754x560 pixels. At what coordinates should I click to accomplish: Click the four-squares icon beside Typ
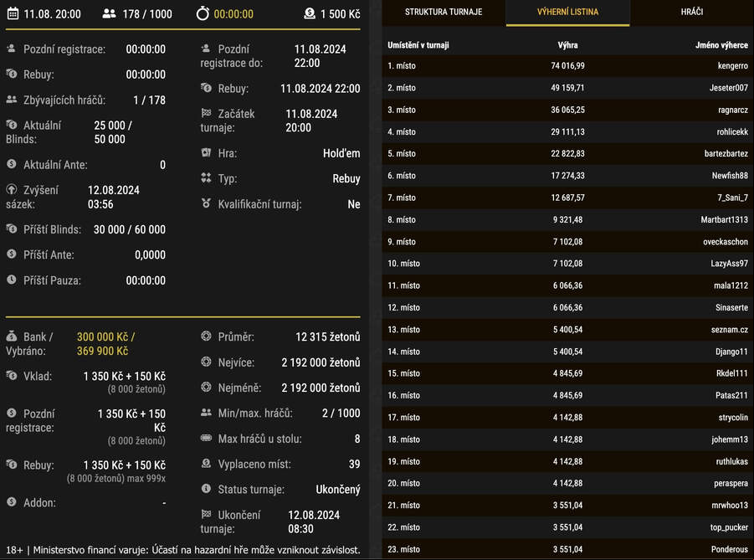tap(207, 178)
